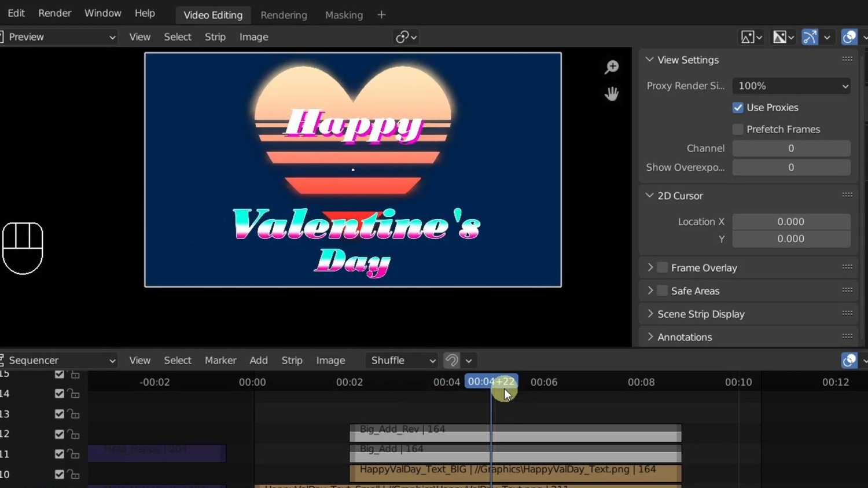868x488 pixels.
Task: Mute channel 14 checkbox
Action: coord(59,394)
